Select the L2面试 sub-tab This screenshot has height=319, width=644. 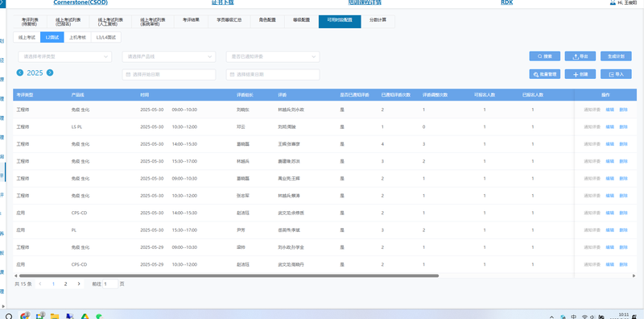point(52,37)
